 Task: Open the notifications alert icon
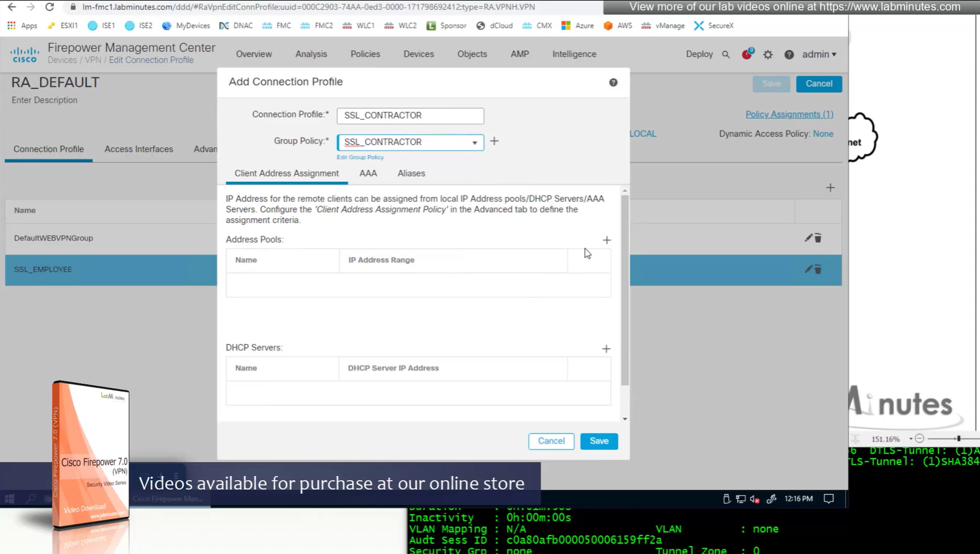pyautogui.click(x=747, y=54)
